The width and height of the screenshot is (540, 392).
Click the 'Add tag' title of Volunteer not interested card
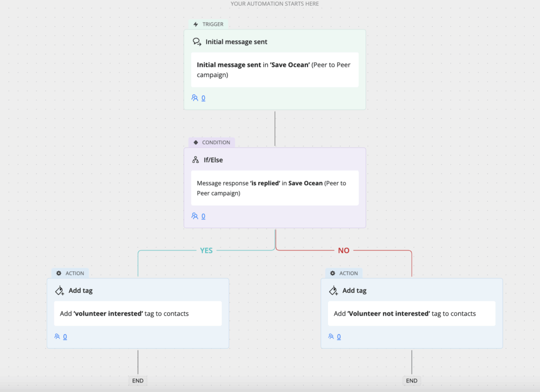coord(354,290)
